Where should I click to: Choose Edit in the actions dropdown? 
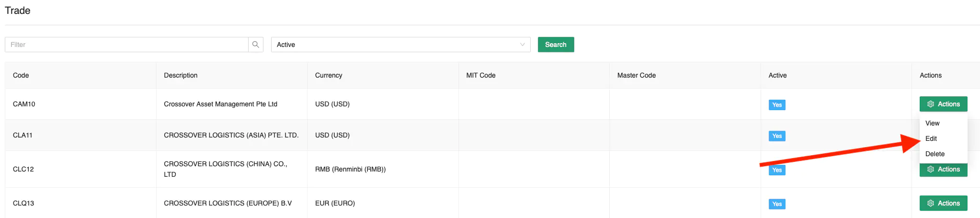tap(931, 138)
